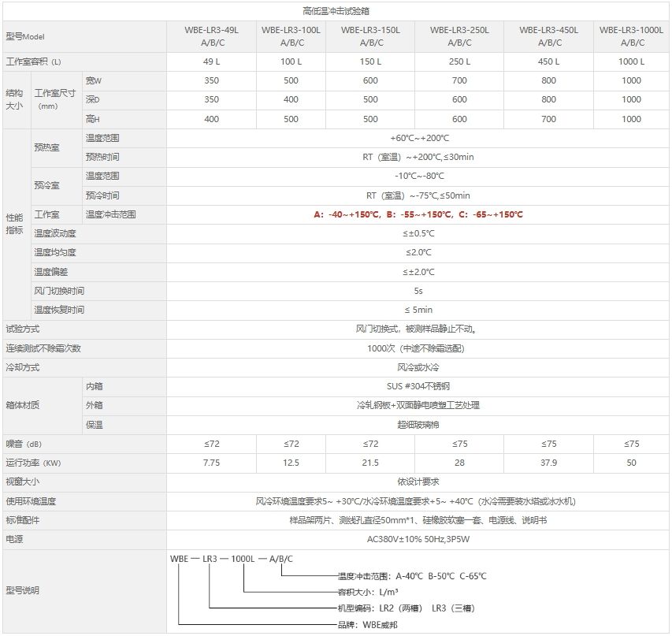
Task: Select the 型号Model row label
Action: click(x=26, y=37)
